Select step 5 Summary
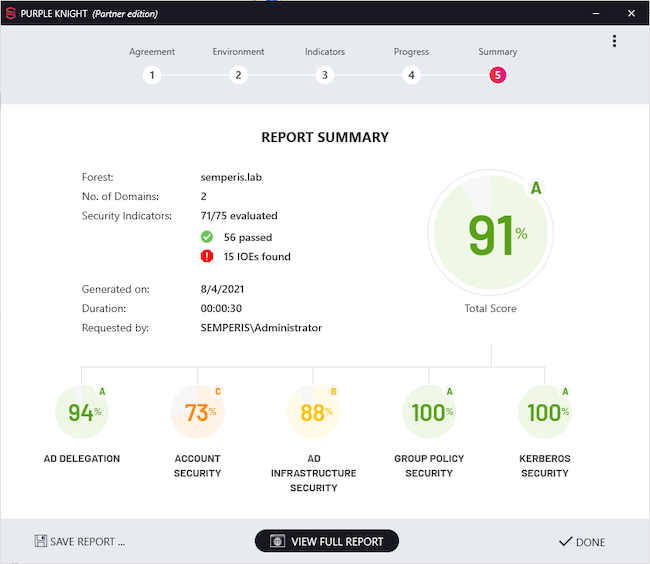The width and height of the screenshot is (650, 564). 497,75
